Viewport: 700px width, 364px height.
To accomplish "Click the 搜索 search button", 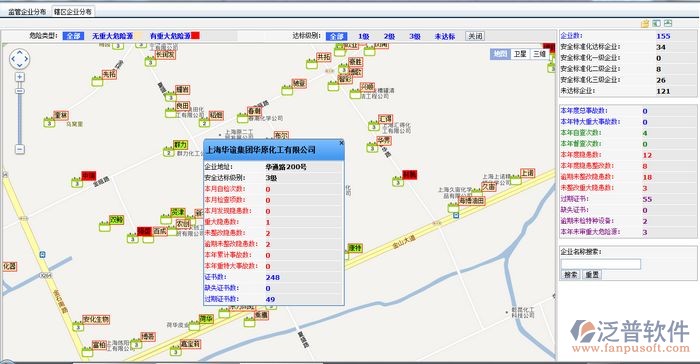I will tap(571, 275).
